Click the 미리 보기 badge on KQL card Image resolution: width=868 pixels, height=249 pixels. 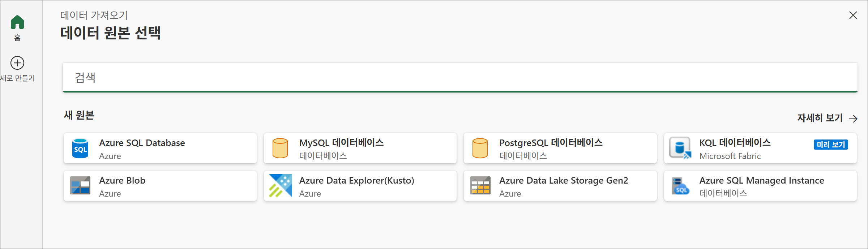[x=831, y=145]
